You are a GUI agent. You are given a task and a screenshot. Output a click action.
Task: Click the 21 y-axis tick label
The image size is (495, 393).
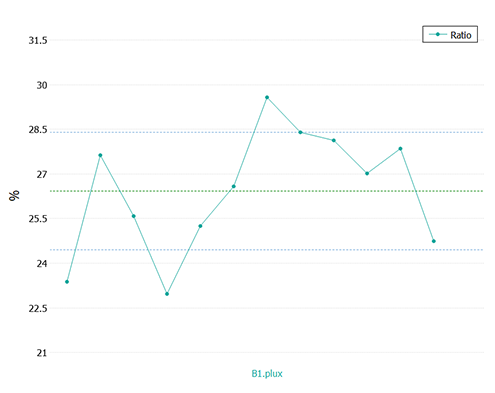[x=42, y=353]
